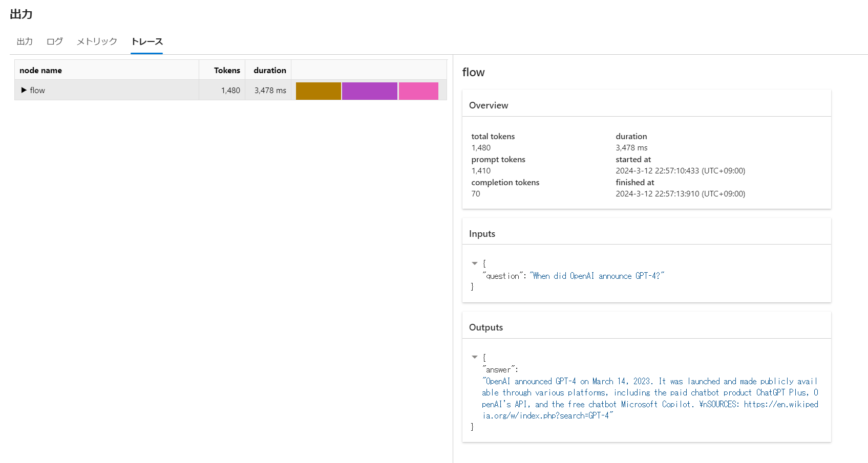Image resolution: width=868 pixels, height=463 pixels.
Task: Click the answer output text
Action: point(650,398)
